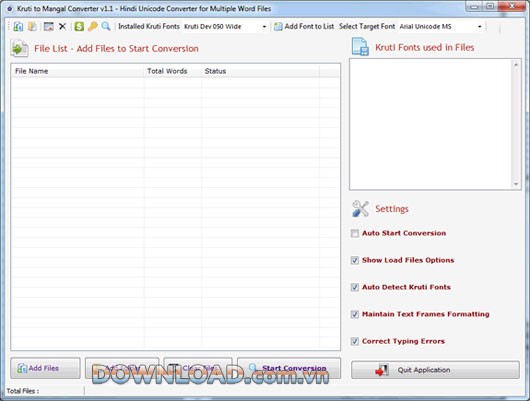Viewport: 530px width, 401px height.
Task: Click the Total Words column header
Action: tap(173, 71)
